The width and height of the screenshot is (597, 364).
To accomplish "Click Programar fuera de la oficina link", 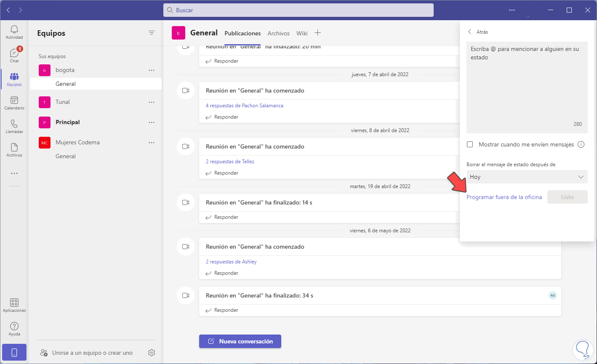I will [504, 197].
